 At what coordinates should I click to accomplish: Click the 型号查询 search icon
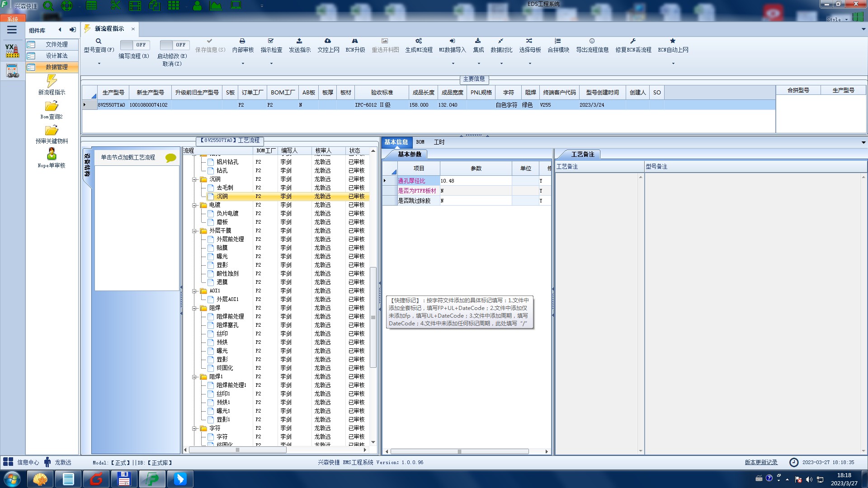[99, 41]
